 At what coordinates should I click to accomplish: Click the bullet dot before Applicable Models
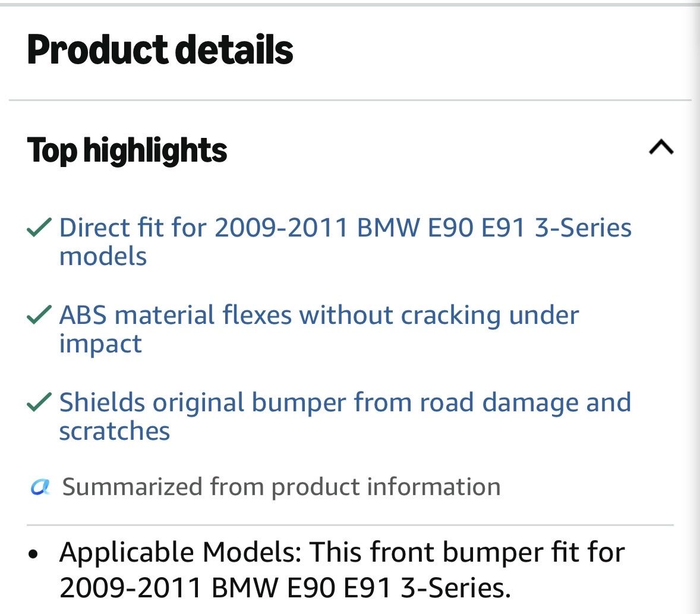pyautogui.click(x=33, y=554)
